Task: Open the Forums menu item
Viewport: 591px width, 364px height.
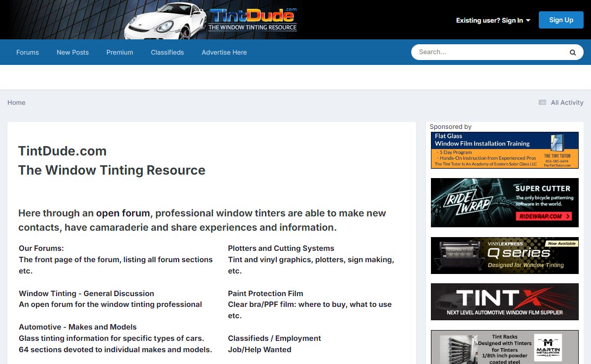Action: coord(28,52)
